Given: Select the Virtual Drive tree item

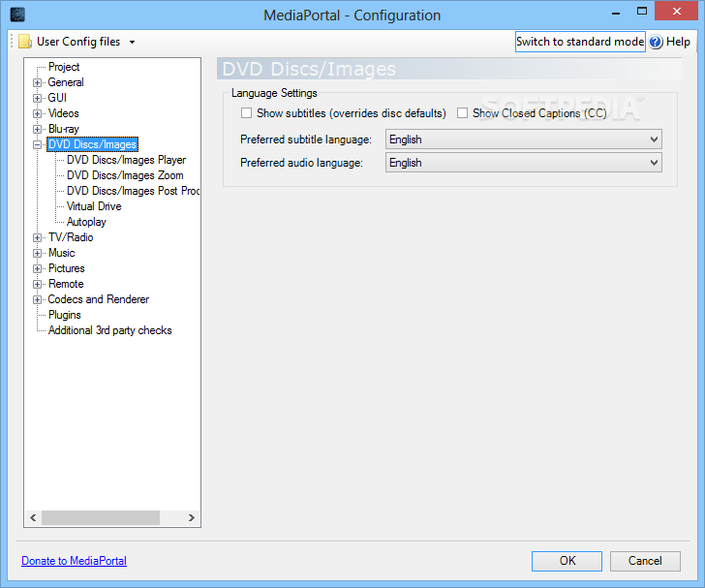Looking at the screenshot, I should click(x=94, y=206).
